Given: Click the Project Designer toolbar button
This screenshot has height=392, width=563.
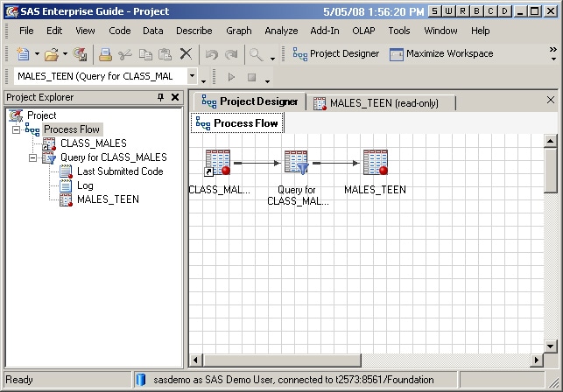Looking at the screenshot, I should pos(336,54).
